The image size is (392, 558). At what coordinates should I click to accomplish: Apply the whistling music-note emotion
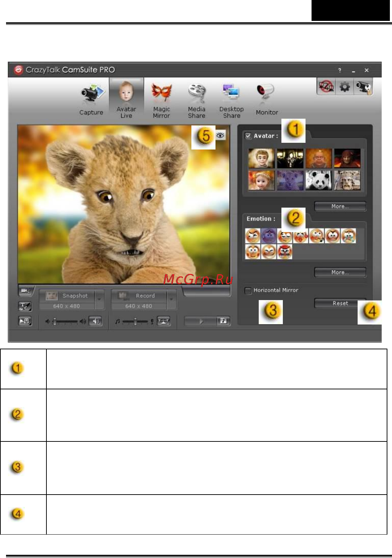point(317,236)
